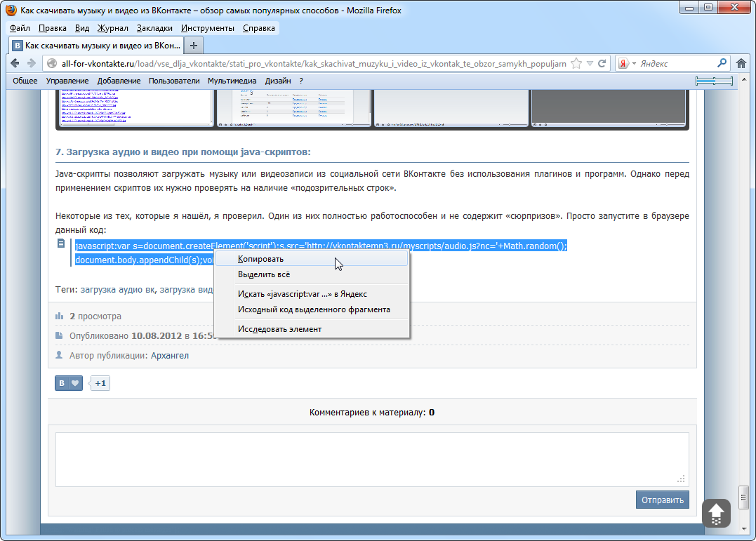Click the VK share B button
This screenshot has height=541, width=756.
[62, 383]
